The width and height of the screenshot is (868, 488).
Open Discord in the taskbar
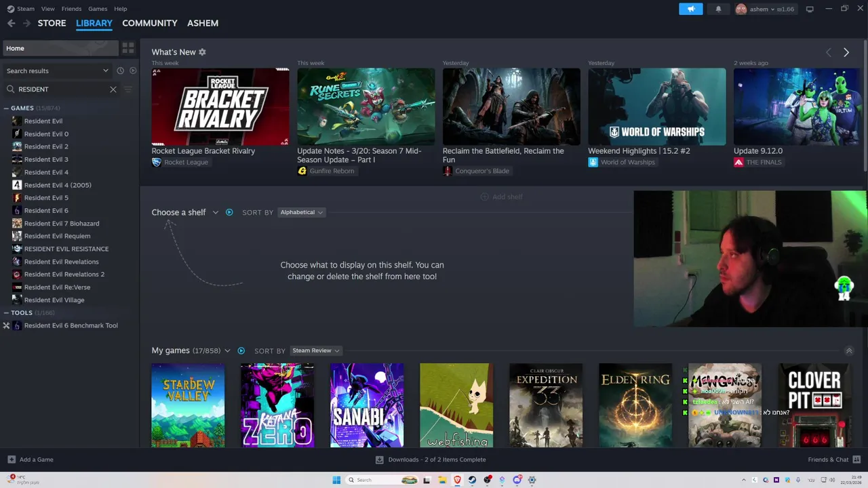tap(517, 480)
